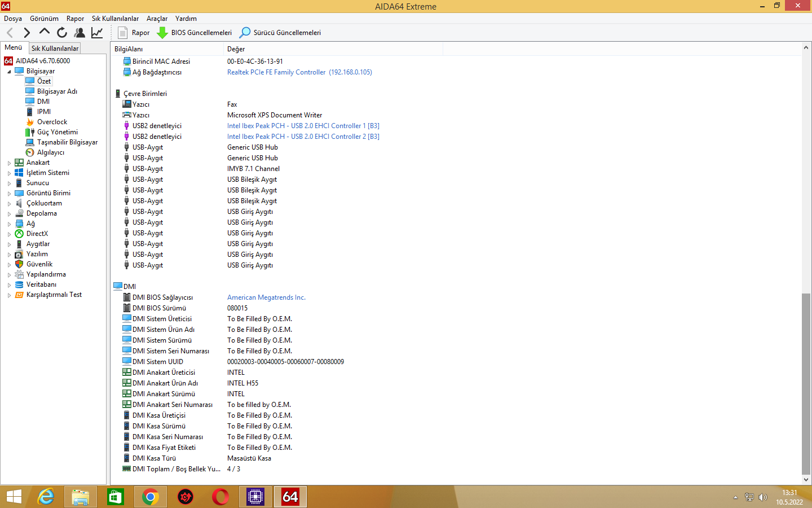Collapse the Bilgisayar tree node
The height and width of the screenshot is (508, 812).
point(9,72)
